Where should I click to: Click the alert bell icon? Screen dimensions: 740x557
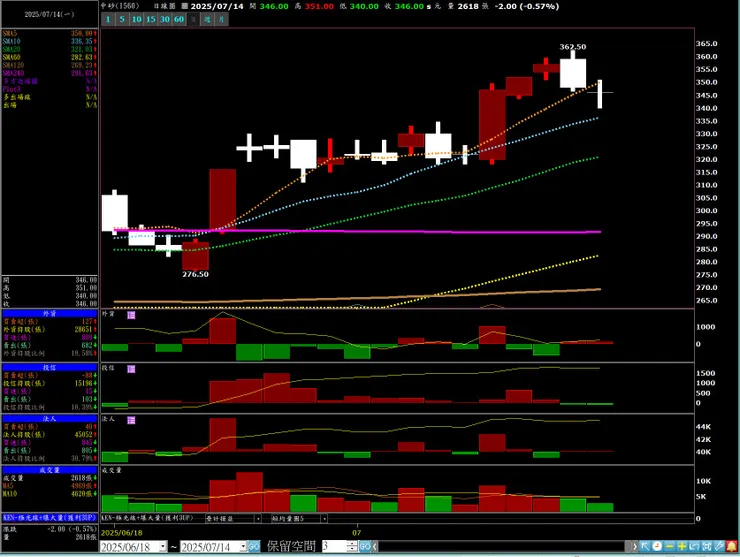(732, 546)
